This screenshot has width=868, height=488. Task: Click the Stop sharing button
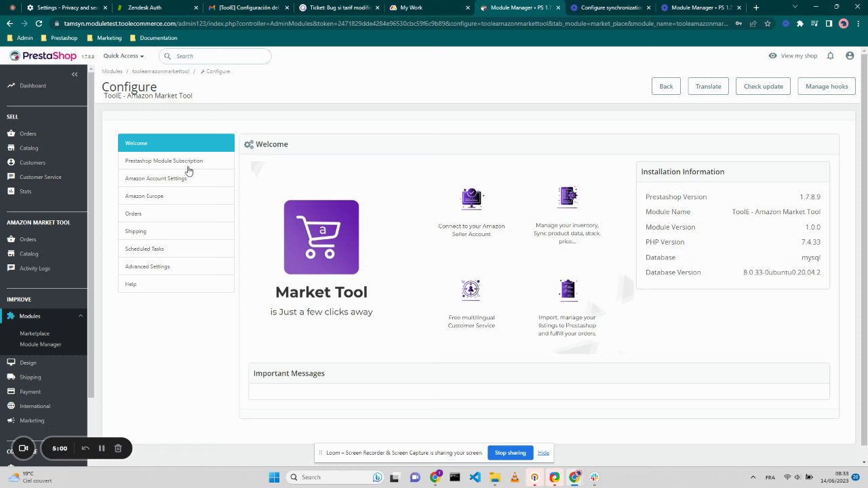pyautogui.click(x=510, y=453)
